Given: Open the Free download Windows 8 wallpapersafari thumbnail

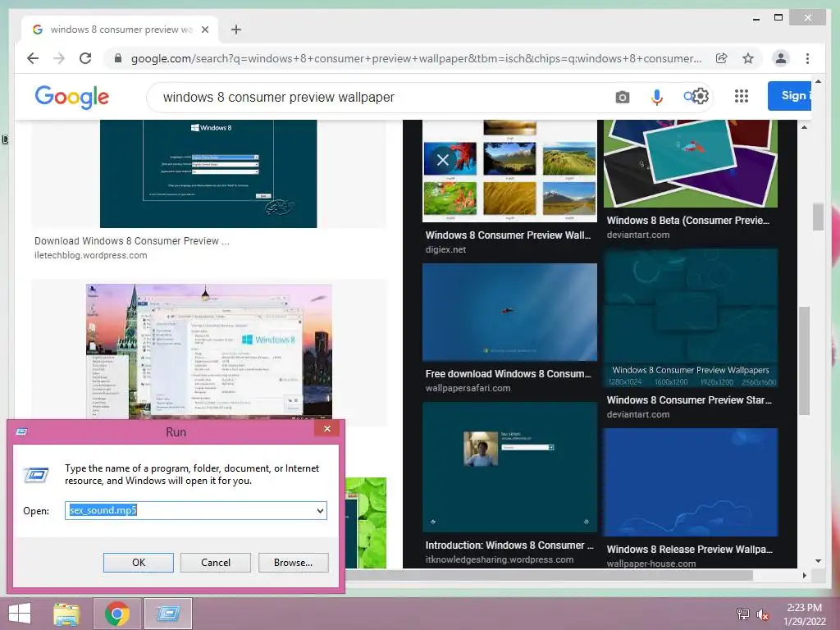Looking at the screenshot, I should pos(509,312).
